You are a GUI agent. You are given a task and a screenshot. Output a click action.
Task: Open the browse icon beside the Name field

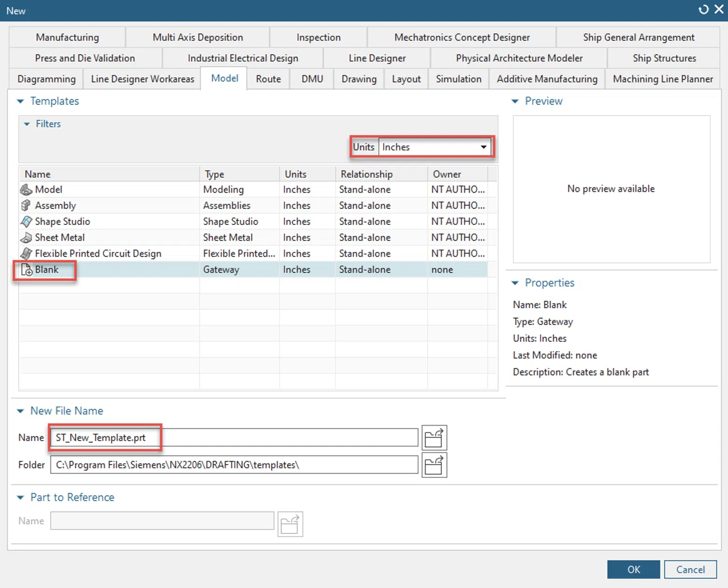434,438
